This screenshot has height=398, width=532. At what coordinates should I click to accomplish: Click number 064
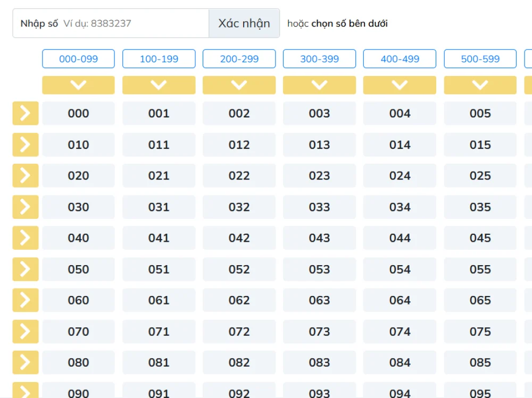point(400,300)
